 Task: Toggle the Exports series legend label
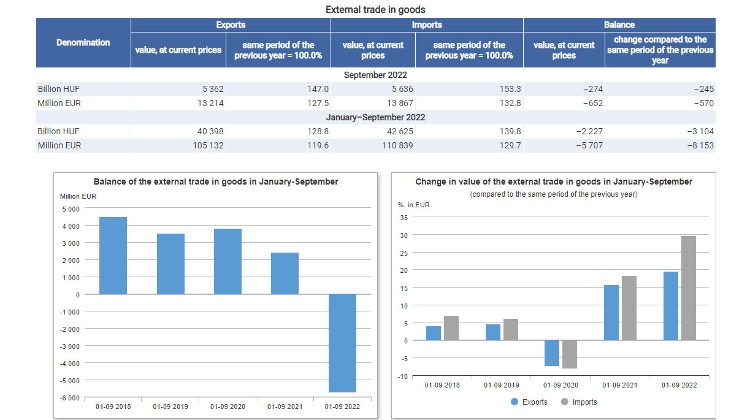(535, 402)
